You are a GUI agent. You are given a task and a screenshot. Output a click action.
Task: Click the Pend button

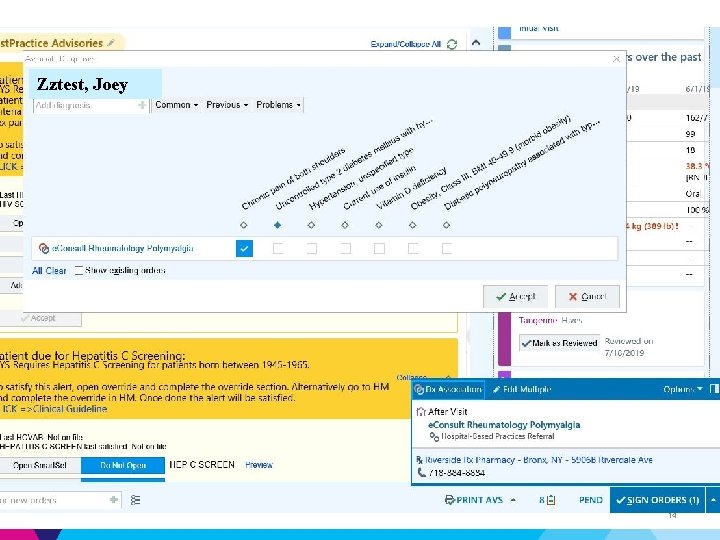tap(591, 500)
